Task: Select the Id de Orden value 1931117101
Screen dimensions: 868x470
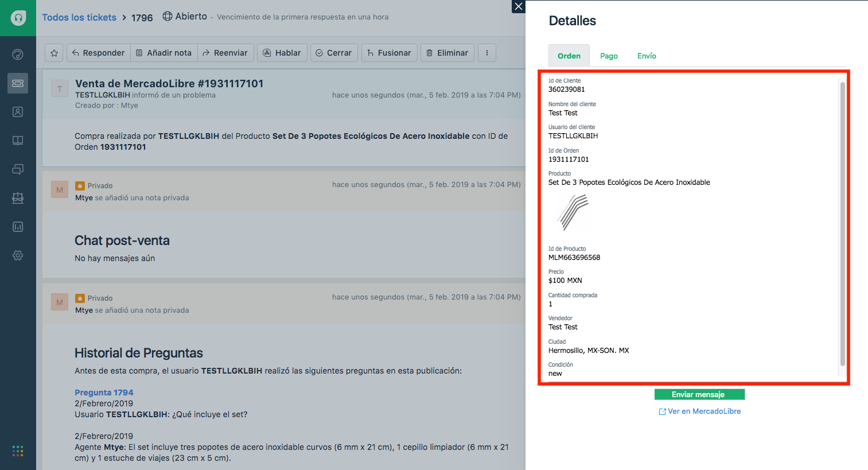Action: [x=569, y=160]
